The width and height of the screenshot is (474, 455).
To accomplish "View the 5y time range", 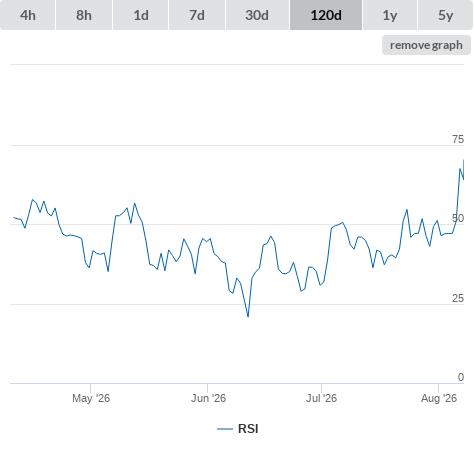I will (445, 15).
